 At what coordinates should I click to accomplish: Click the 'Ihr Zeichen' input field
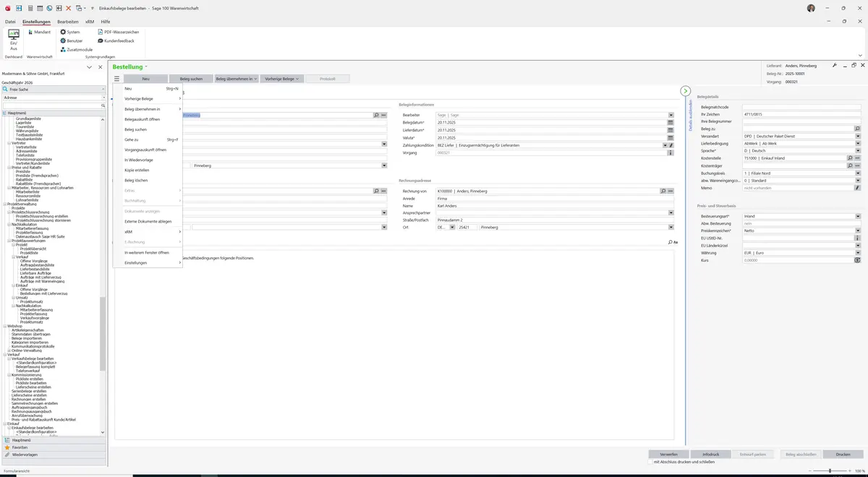pyautogui.click(x=801, y=114)
